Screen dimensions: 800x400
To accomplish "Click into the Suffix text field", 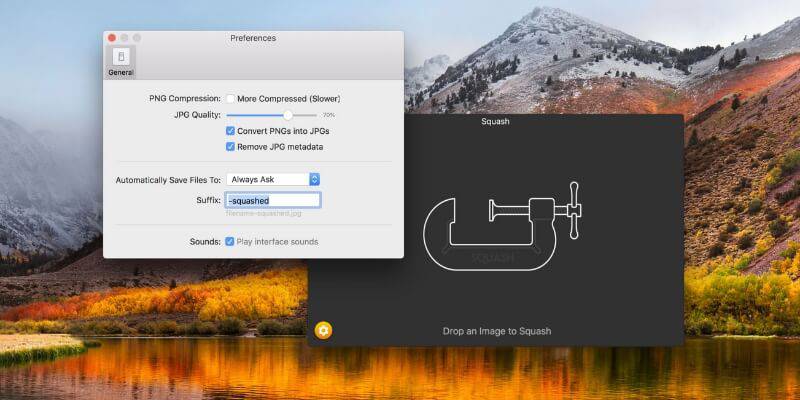I will (x=273, y=200).
